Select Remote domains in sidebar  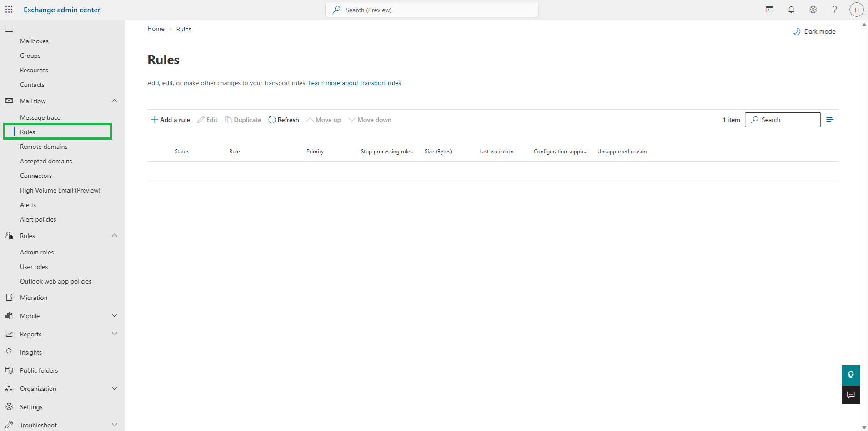click(44, 147)
